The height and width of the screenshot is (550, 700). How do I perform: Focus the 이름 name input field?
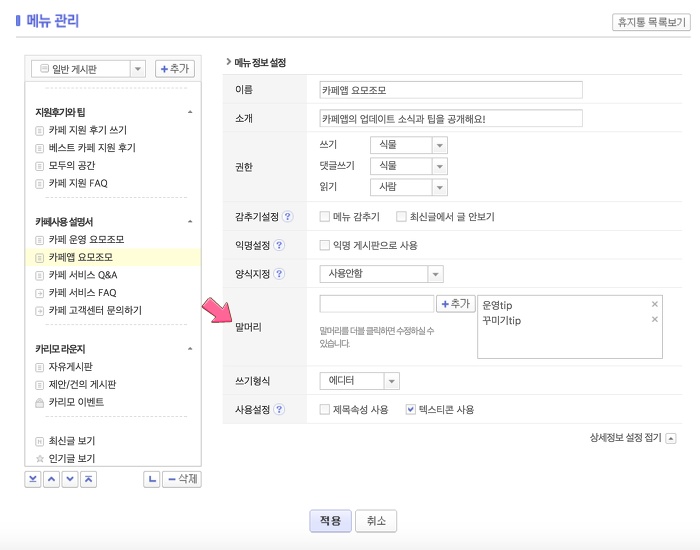pos(451,90)
